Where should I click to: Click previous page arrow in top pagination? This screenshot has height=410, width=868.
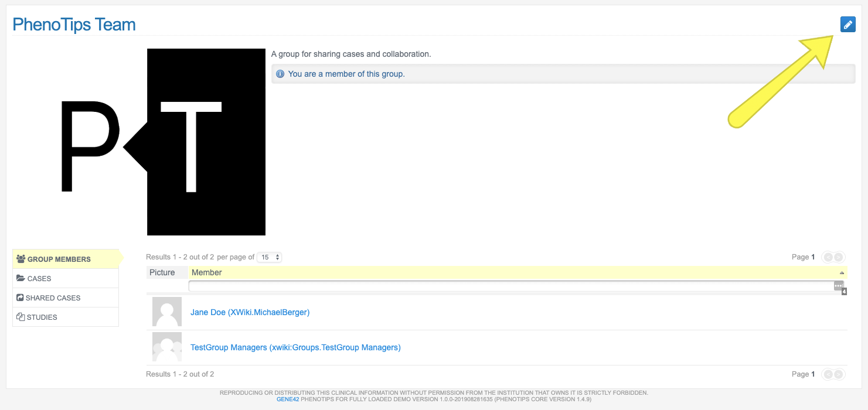click(828, 257)
